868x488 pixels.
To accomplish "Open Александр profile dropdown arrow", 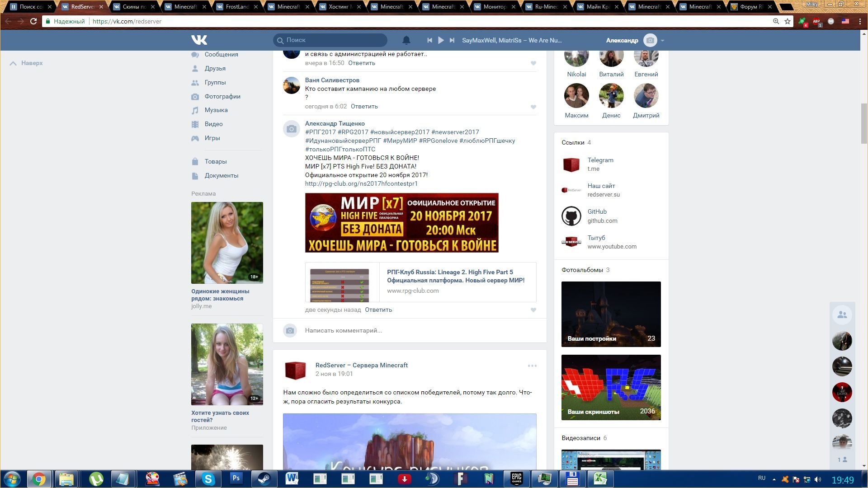I will [662, 41].
